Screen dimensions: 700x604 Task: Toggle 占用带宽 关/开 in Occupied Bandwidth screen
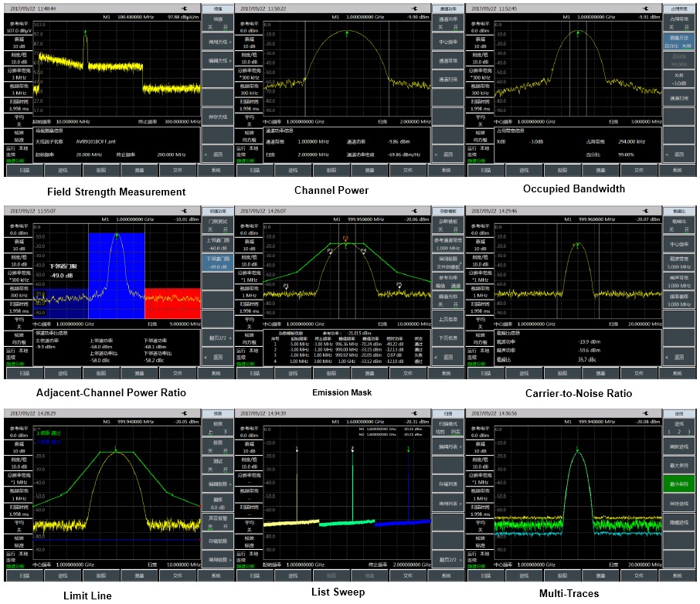click(678, 22)
